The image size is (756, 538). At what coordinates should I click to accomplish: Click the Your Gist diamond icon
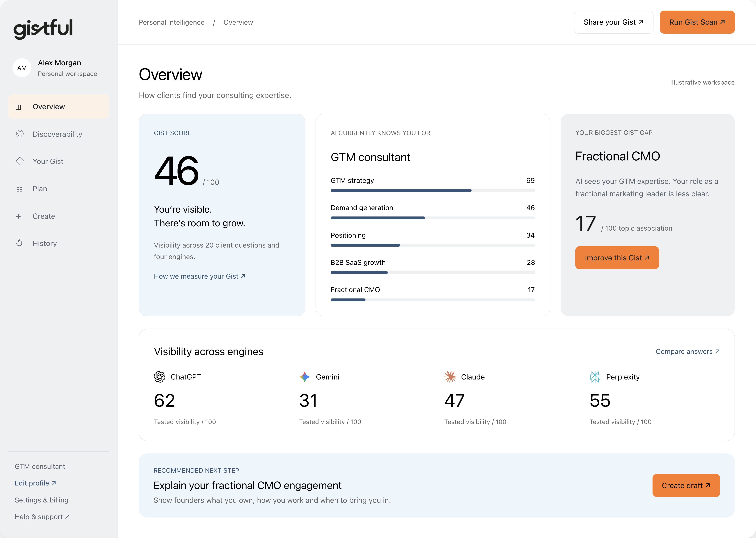click(20, 161)
